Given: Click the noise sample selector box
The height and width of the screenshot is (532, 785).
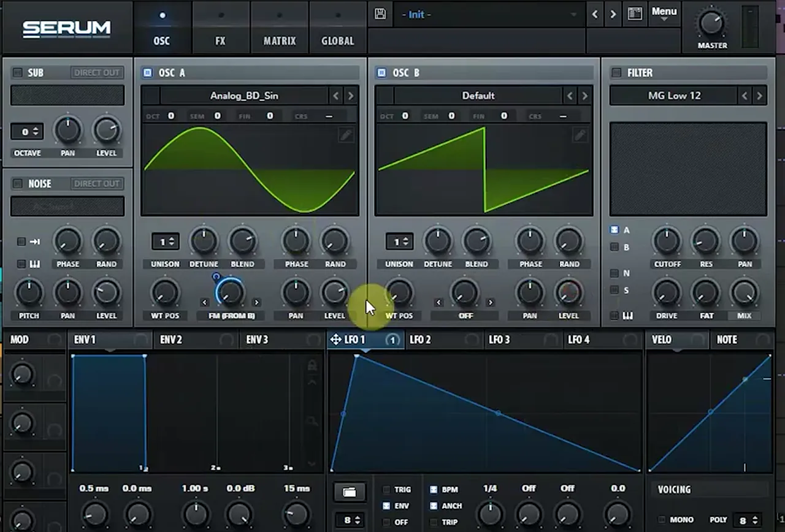Looking at the screenshot, I should 67,207.
